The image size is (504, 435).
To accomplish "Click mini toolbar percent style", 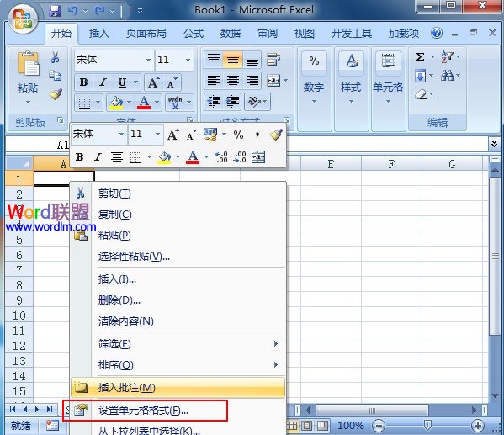I will (238, 135).
